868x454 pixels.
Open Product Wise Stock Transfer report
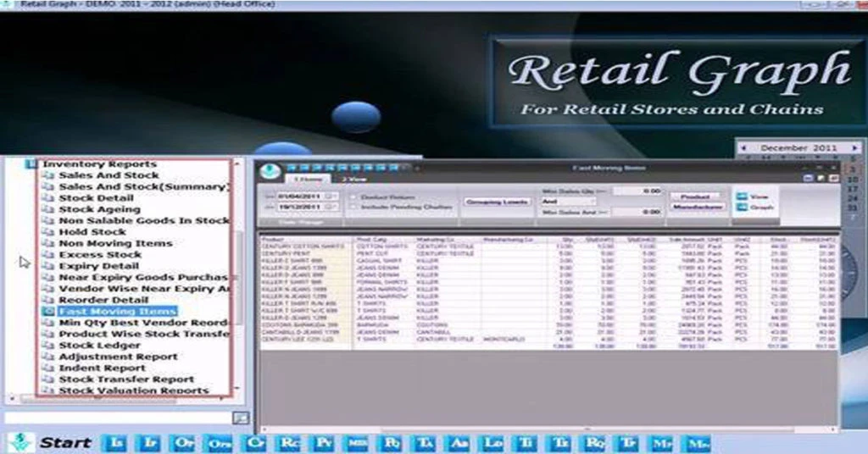(x=144, y=334)
